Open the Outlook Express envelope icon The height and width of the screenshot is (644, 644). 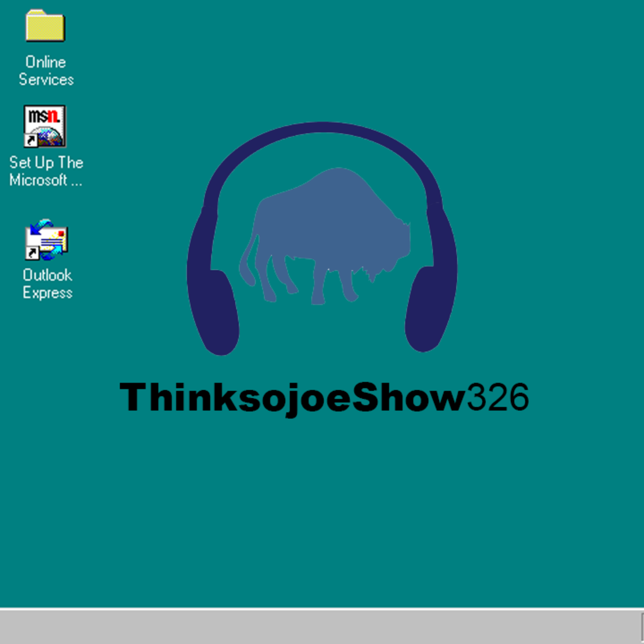[47, 240]
